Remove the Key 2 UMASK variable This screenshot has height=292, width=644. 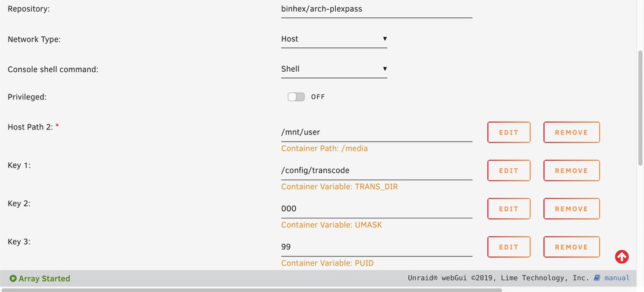[x=571, y=209]
